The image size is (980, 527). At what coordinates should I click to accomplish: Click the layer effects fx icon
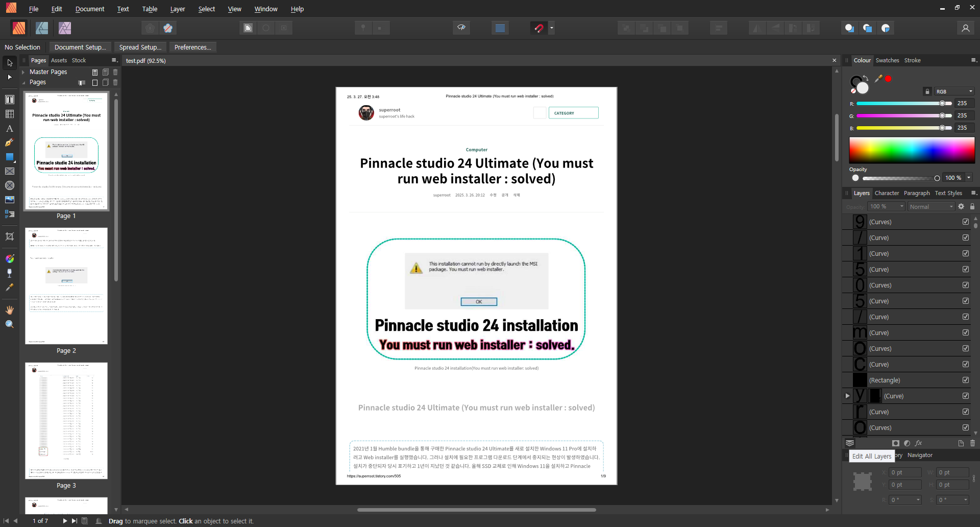point(919,443)
